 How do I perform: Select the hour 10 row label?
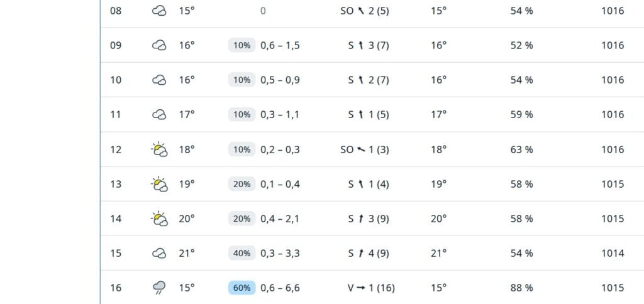[116, 80]
